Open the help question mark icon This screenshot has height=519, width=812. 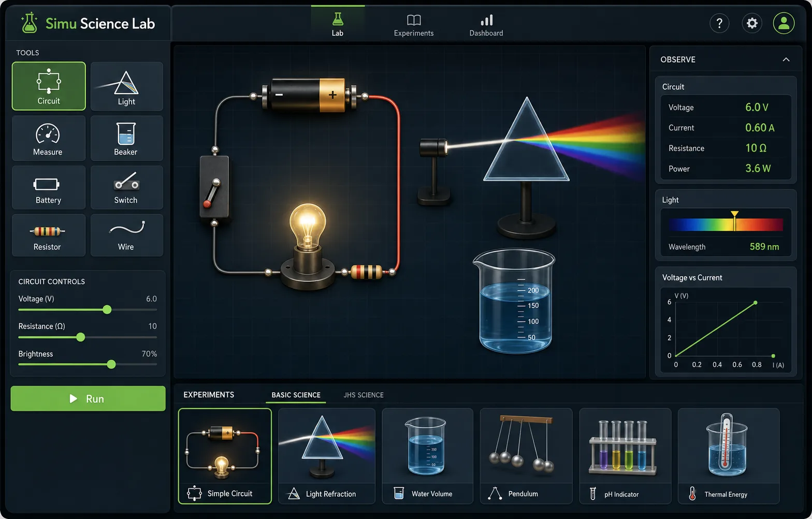click(x=719, y=23)
